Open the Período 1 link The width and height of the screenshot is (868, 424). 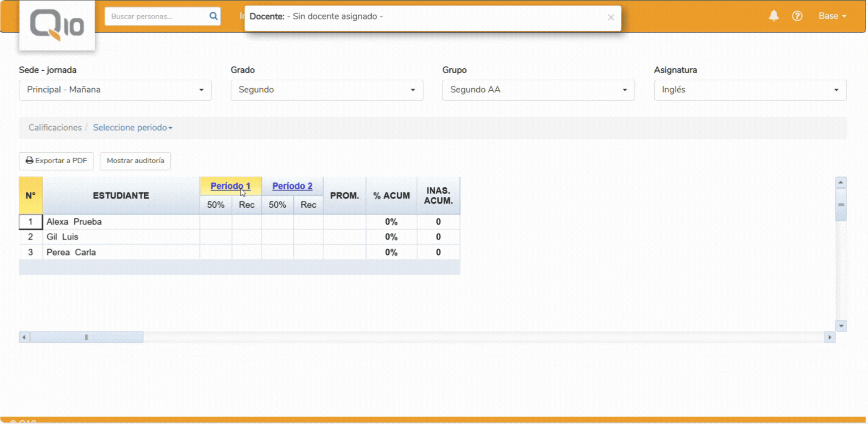tap(230, 186)
